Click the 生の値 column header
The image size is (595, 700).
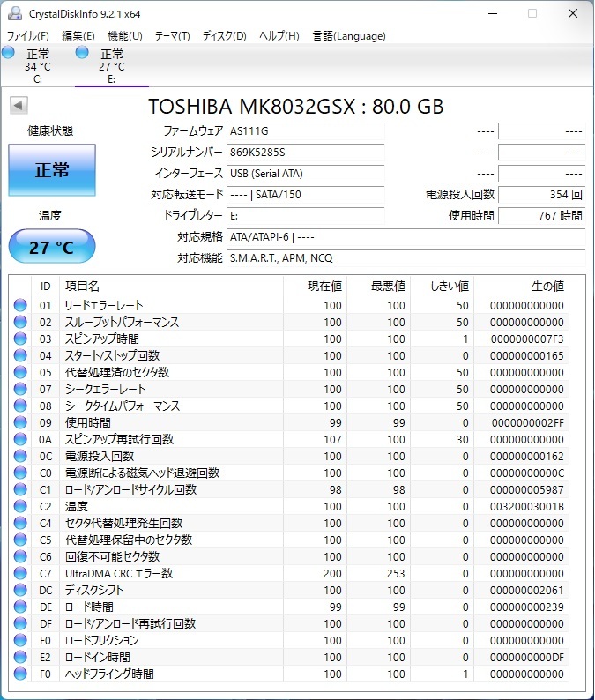tap(521, 286)
